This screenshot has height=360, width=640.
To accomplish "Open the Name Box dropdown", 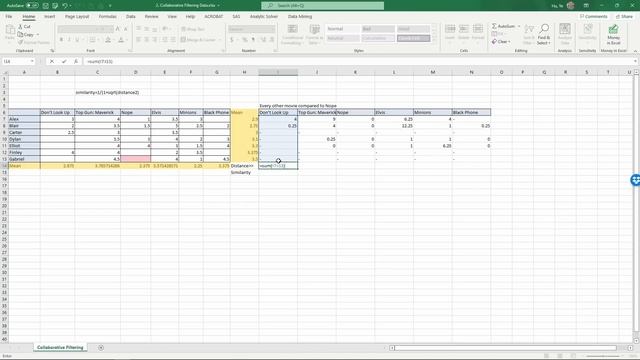I will 32,61.
